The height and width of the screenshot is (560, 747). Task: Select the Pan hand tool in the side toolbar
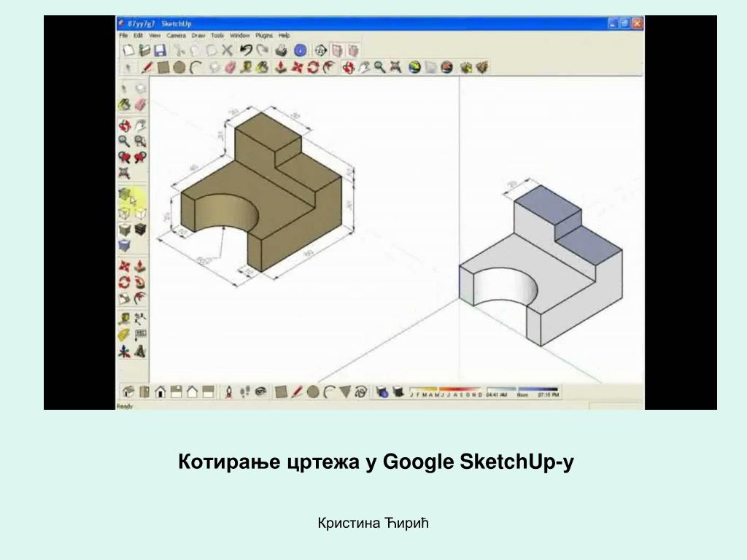pyautogui.click(x=140, y=125)
